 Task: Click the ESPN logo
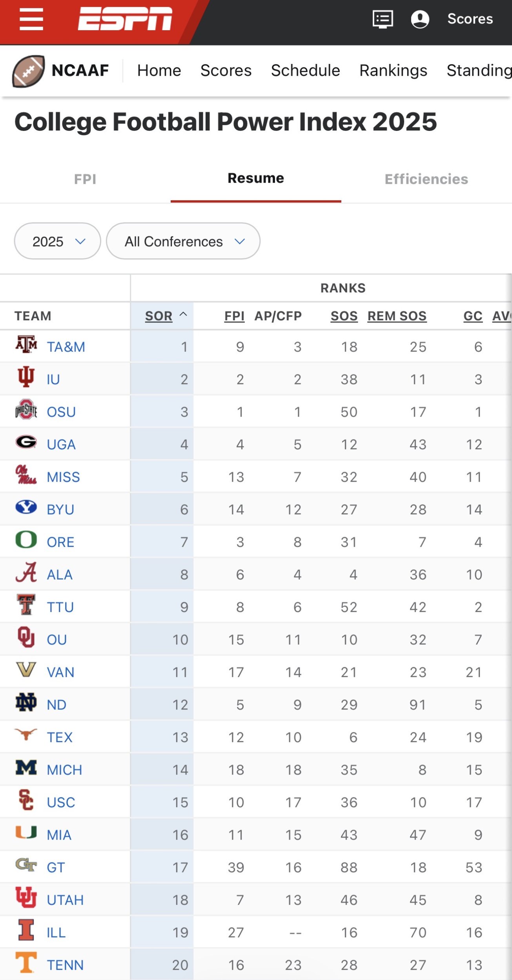pyautogui.click(x=125, y=18)
